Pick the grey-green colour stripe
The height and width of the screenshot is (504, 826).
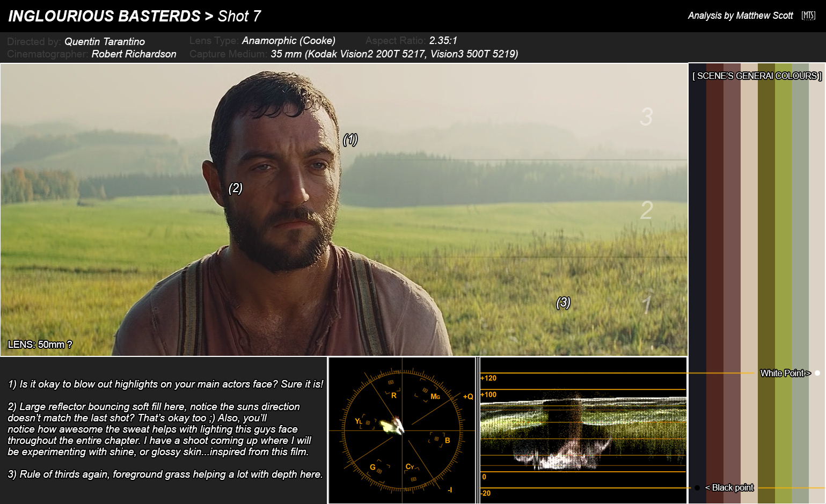coord(800,283)
